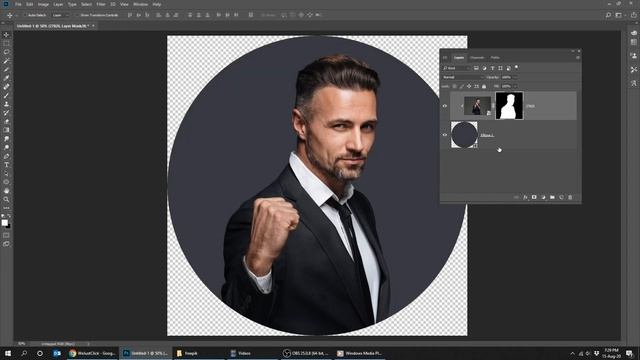Image resolution: width=640 pixels, height=360 pixels.
Task: Open the Edit Toolbar three-dots menu
Action: 6,208
